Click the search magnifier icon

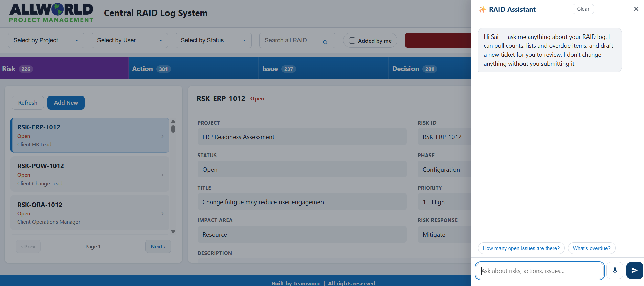(325, 42)
